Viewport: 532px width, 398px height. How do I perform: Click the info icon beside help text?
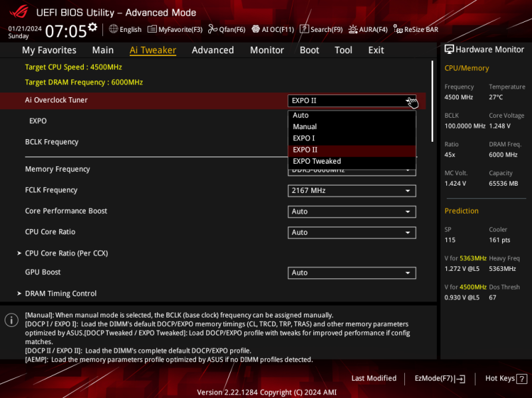tap(11, 320)
